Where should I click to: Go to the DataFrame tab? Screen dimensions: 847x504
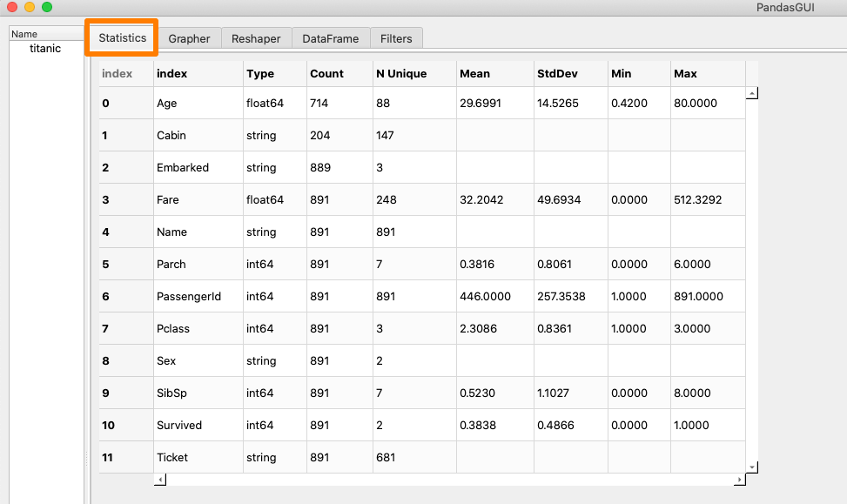click(330, 38)
